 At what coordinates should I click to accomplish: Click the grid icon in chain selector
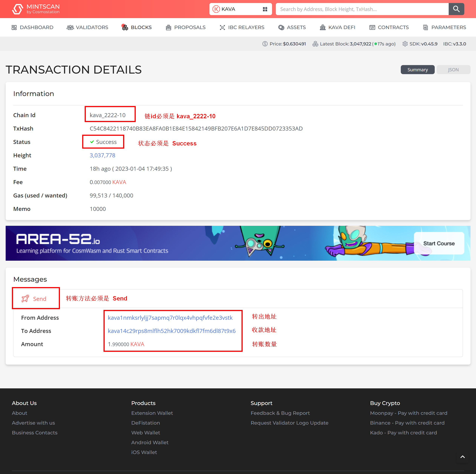point(265,9)
